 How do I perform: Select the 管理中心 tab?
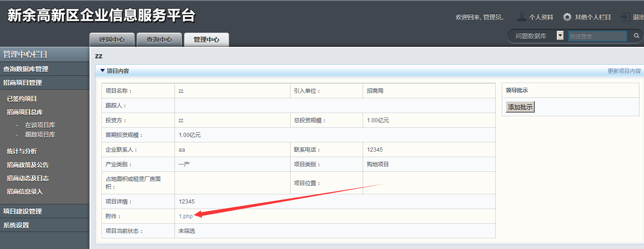click(x=207, y=40)
